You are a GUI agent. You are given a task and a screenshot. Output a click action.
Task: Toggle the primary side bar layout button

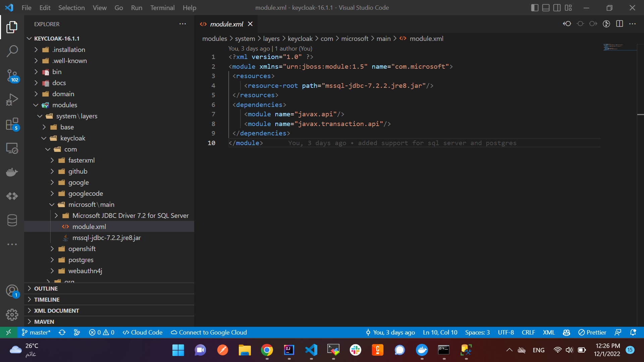pyautogui.click(x=535, y=8)
